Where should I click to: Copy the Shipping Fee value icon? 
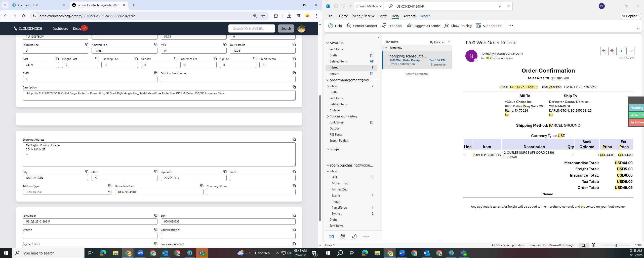(87, 44)
